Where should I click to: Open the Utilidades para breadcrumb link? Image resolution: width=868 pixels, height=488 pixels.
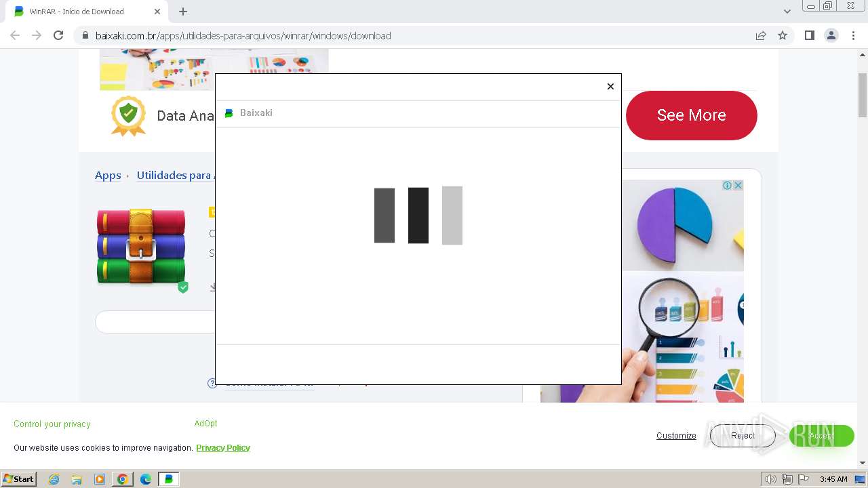[x=175, y=176]
